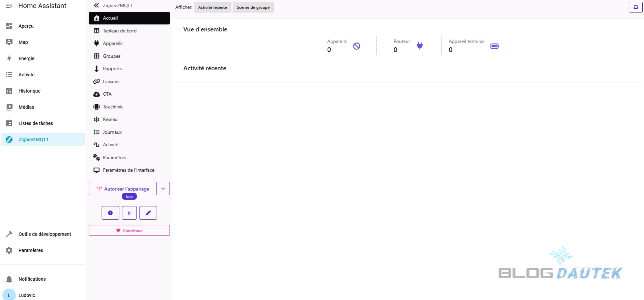
Task: Open the OTA cloud upload page
Action: pos(107,94)
